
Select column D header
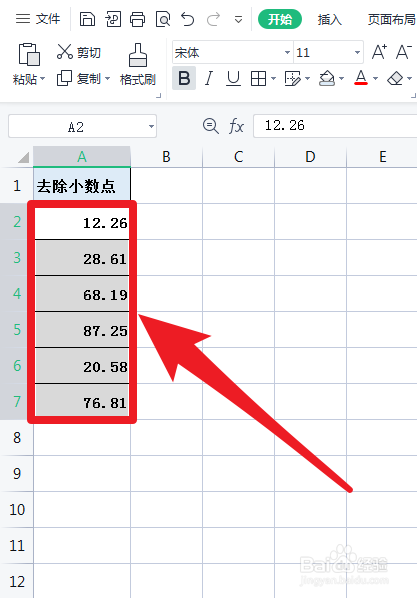click(310, 157)
